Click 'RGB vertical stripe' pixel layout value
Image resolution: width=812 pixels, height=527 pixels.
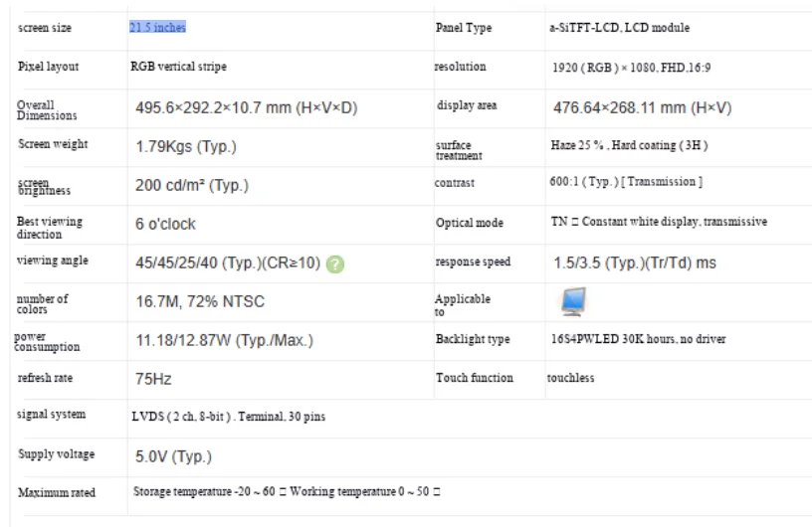[178, 67]
